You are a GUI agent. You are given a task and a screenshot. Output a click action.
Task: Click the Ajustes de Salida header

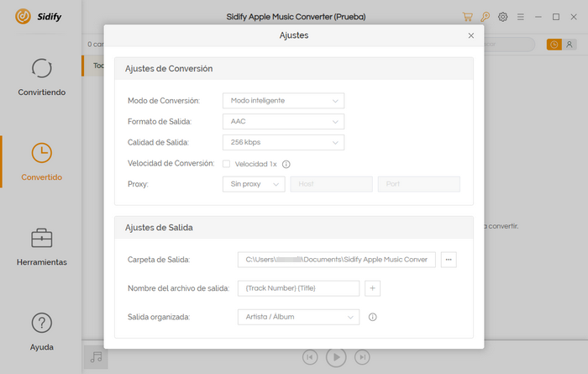(159, 228)
